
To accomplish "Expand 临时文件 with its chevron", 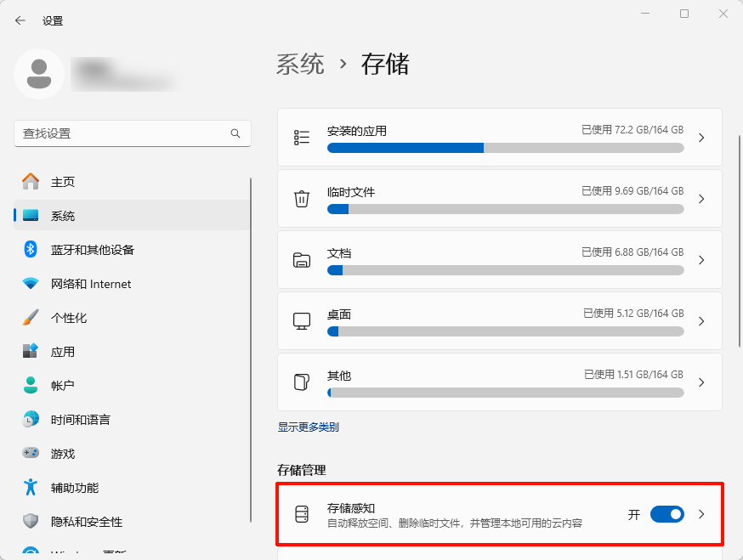I will (701, 198).
